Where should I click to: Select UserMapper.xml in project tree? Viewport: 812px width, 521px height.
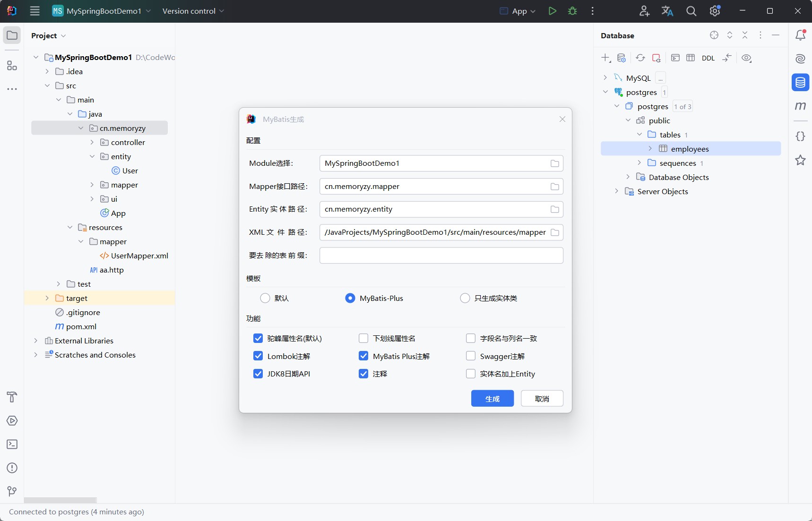tap(134, 256)
